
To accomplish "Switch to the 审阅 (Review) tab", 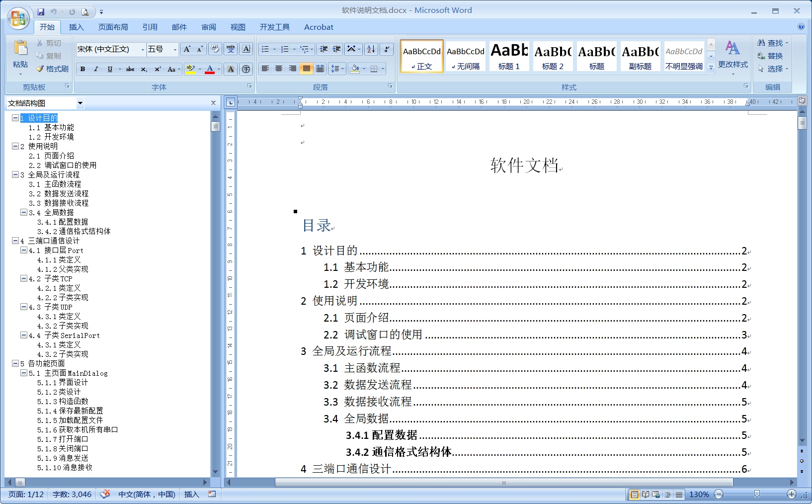I will pos(209,27).
